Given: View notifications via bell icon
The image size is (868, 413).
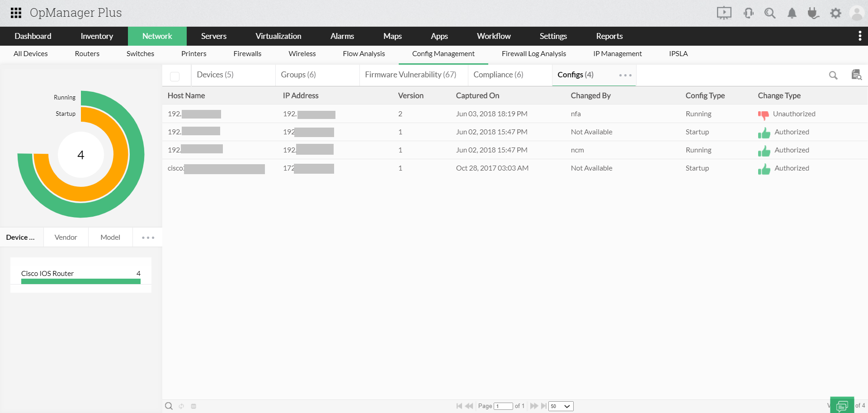Looking at the screenshot, I should (792, 13).
